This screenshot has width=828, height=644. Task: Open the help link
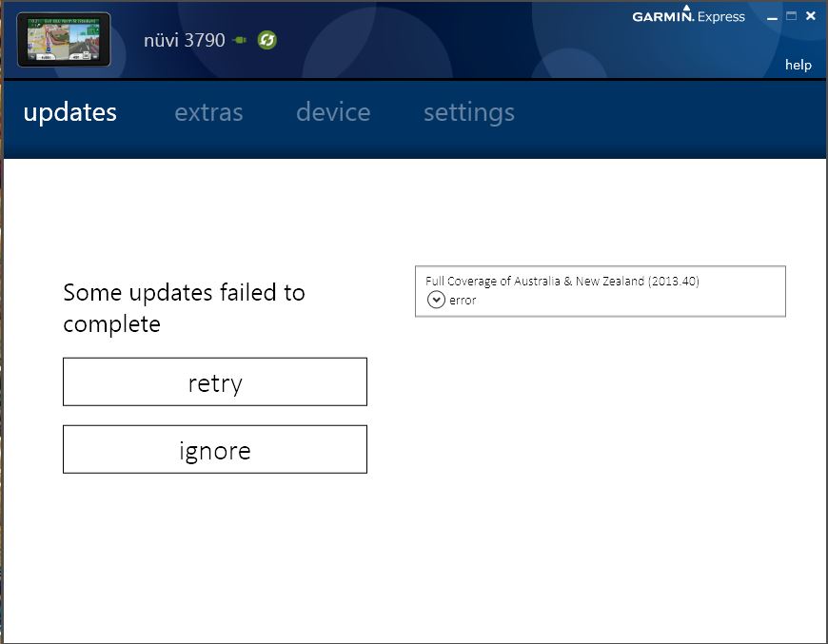click(x=798, y=65)
